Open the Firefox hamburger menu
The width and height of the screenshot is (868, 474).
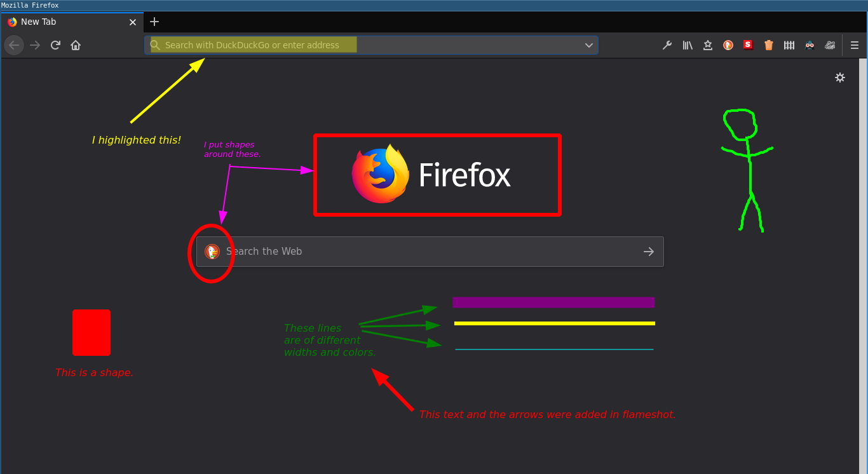click(855, 45)
